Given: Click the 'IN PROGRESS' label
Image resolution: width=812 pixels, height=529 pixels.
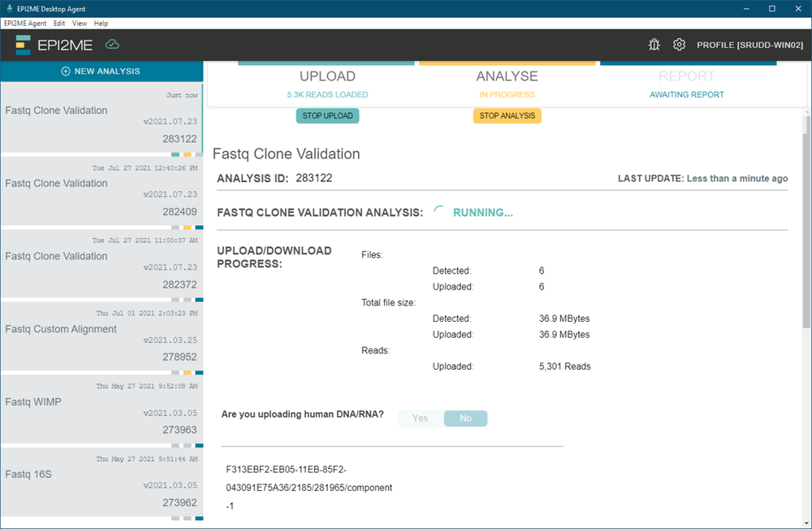Looking at the screenshot, I should (x=507, y=95).
